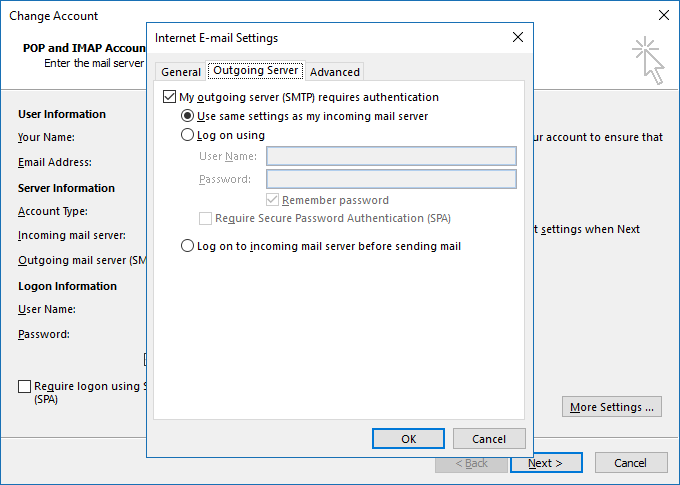Select Use same settings as incoming server
Image resolution: width=680 pixels, height=485 pixels.
[x=187, y=116]
